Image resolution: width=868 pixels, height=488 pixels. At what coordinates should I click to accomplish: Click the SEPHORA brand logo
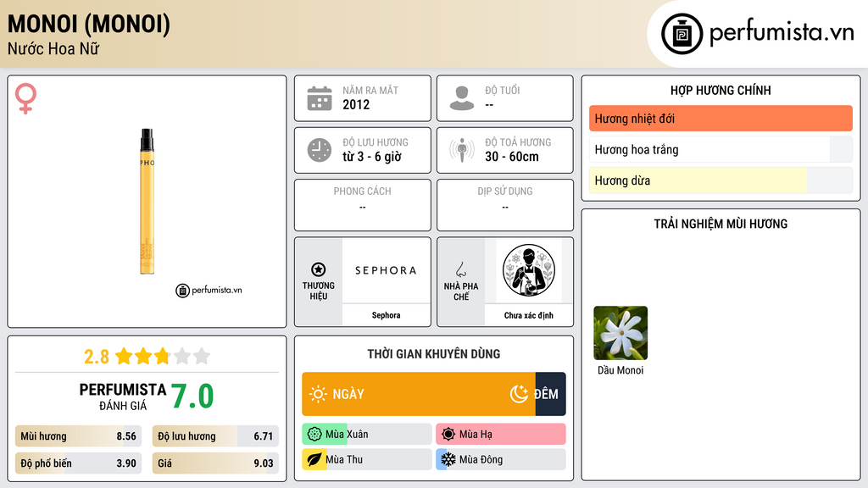386,270
